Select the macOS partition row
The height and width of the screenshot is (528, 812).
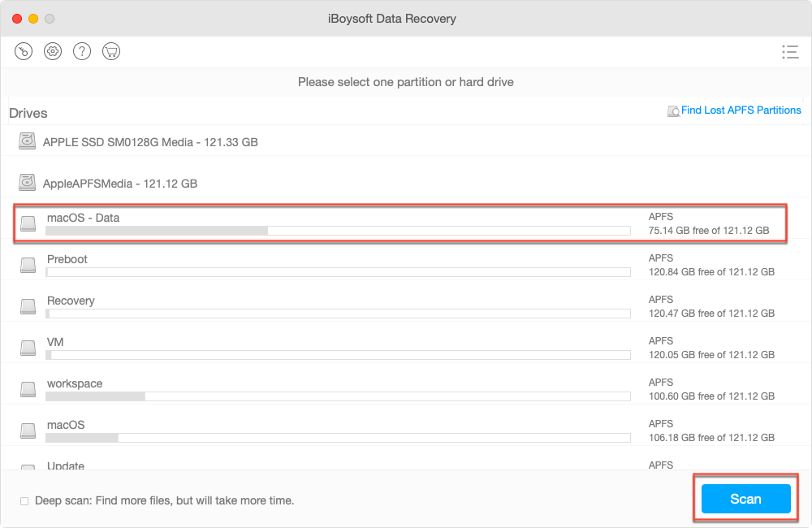tap(325, 431)
